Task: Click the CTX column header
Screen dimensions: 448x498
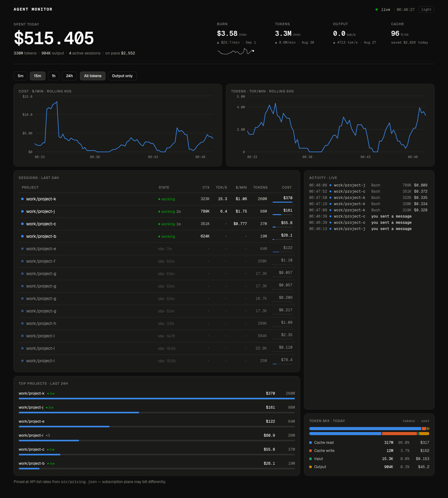Action: point(206,187)
